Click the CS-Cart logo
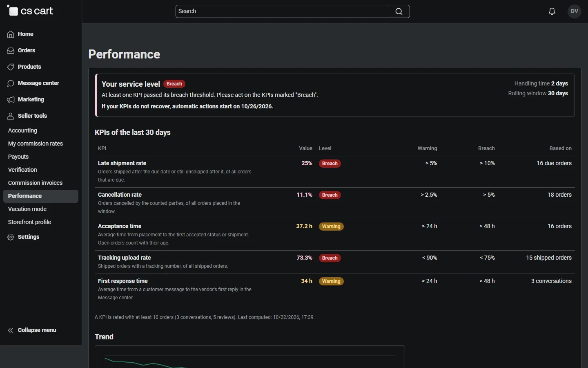Viewport: 588px width, 368px height. tap(30, 11)
